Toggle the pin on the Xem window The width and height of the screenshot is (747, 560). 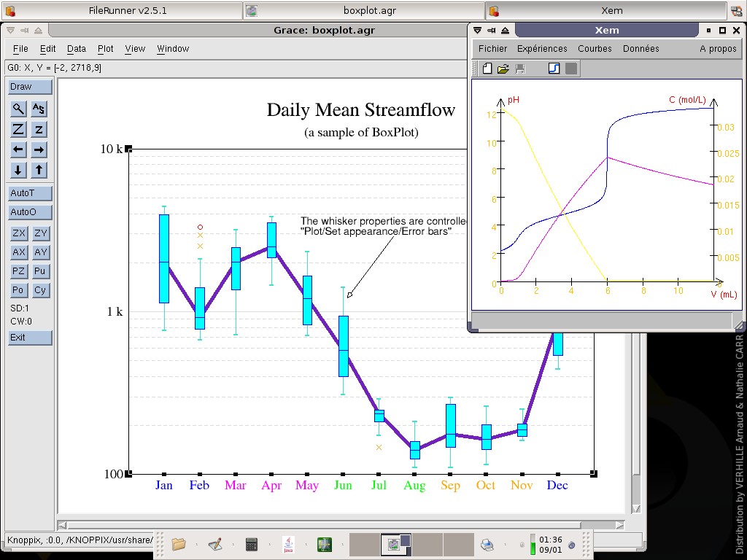click(492, 30)
